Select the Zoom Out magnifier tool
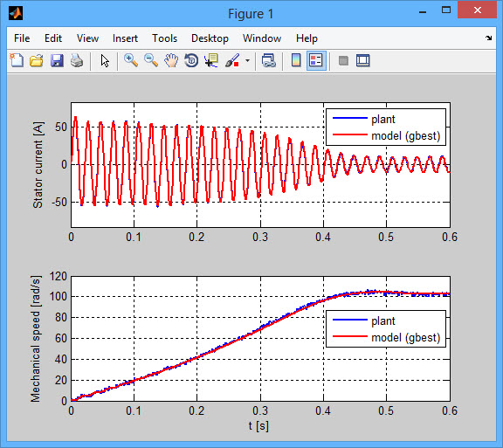 [151, 60]
